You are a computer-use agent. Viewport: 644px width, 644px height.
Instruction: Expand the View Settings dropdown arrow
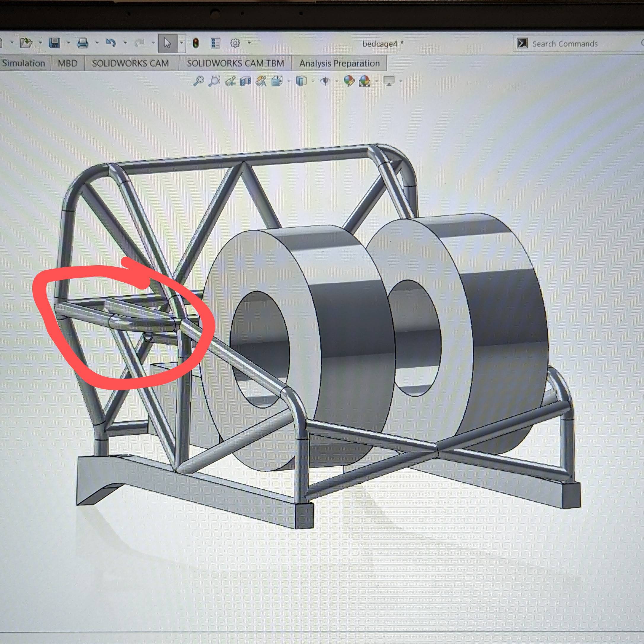click(401, 81)
